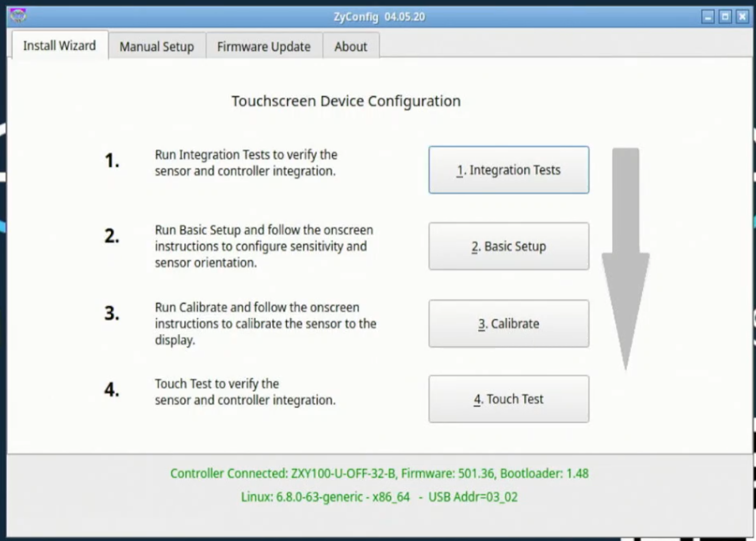This screenshot has height=541, width=756.
Task: Click the 'Run Basic Setup and follow' description
Action: coord(264,246)
